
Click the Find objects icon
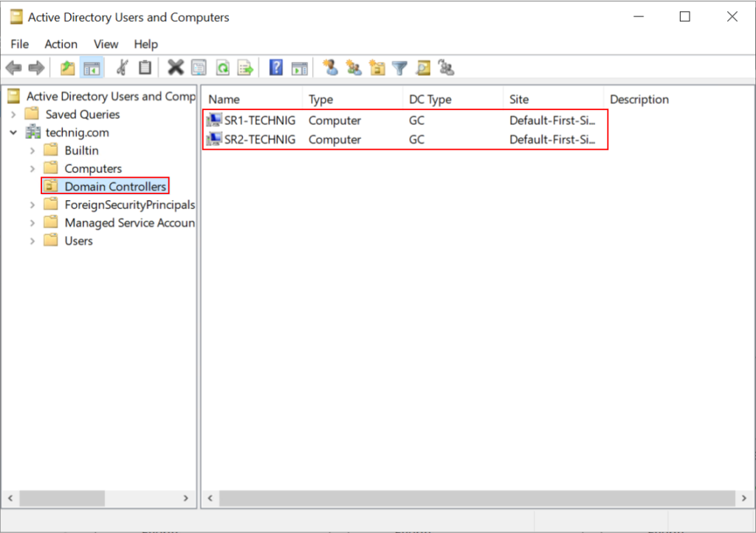[x=423, y=68]
